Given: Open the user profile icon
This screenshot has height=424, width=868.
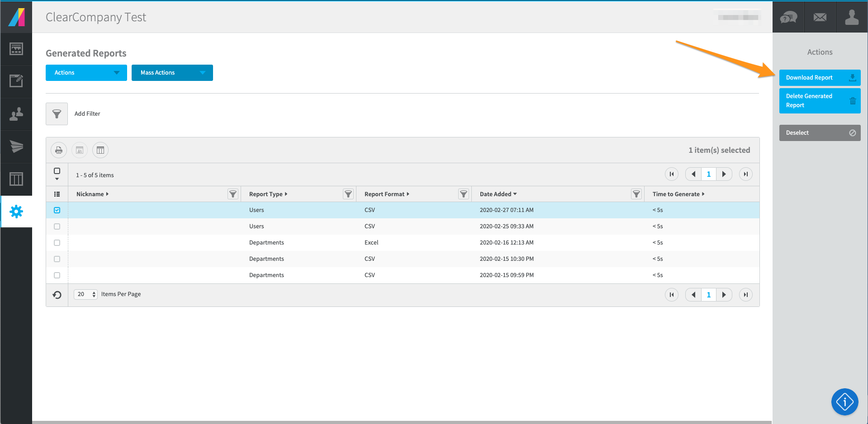Looking at the screenshot, I should click(852, 17).
